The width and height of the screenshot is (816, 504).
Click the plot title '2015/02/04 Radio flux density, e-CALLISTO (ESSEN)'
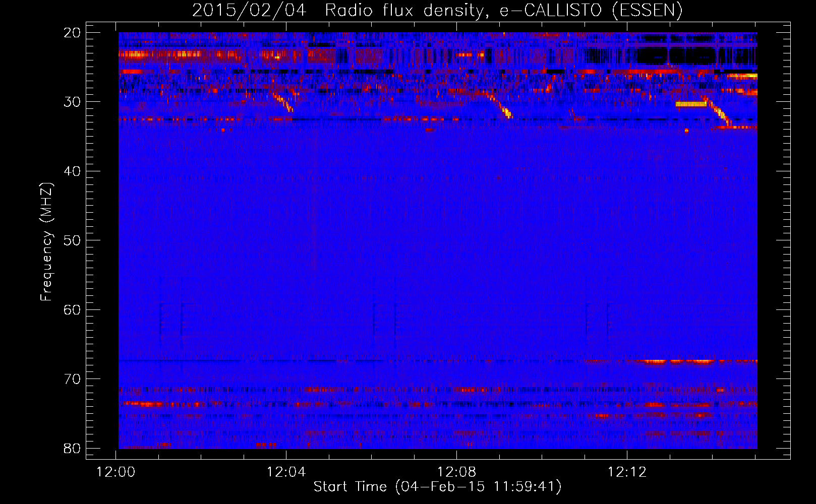click(437, 10)
